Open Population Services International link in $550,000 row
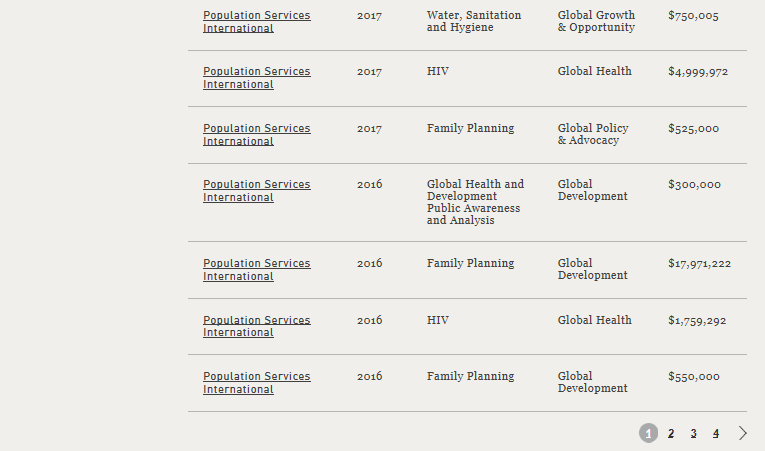 point(257,383)
